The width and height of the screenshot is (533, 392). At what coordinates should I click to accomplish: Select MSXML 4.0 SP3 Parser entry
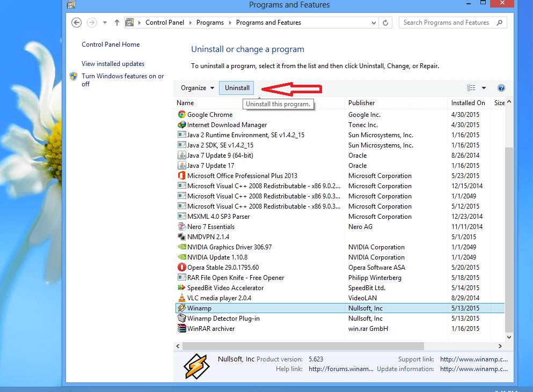(x=218, y=217)
